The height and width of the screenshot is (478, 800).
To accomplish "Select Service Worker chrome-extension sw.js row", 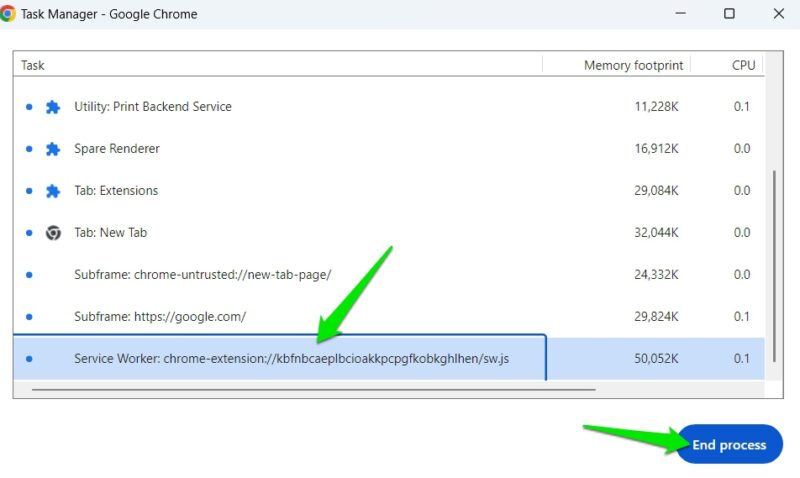I will 389,358.
